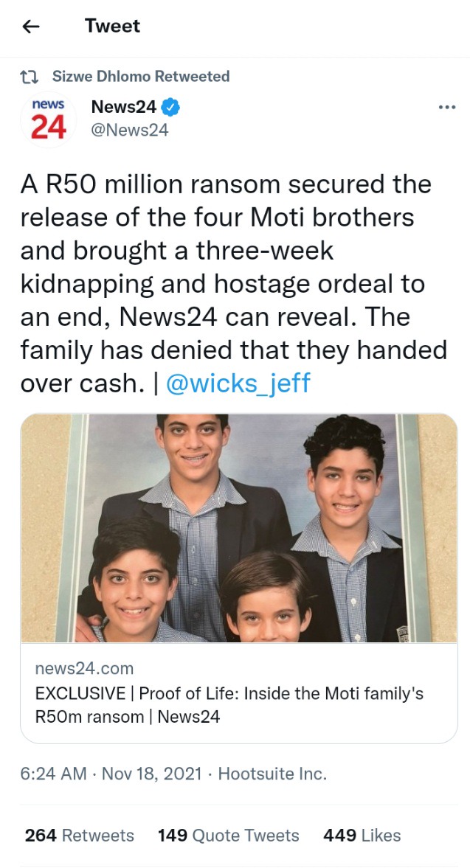Click the retweet icon beside Sizwe Dhlomo
This screenshot has width=470, height=868.
pos(30,77)
